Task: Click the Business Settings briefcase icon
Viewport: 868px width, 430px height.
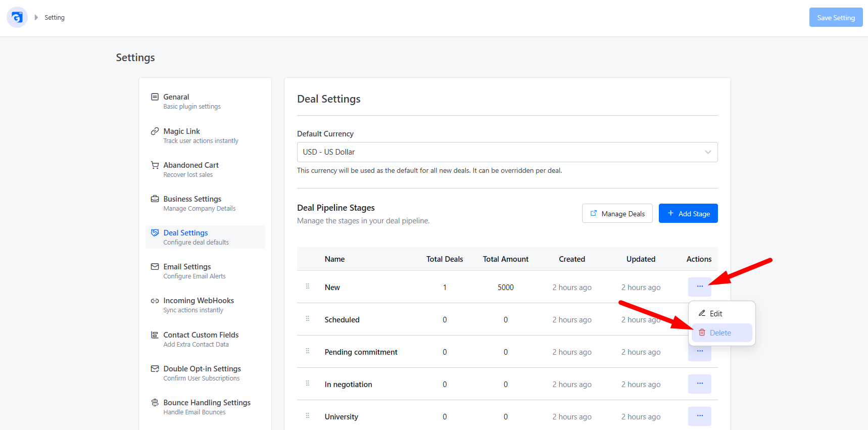Action: [x=155, y=199]
